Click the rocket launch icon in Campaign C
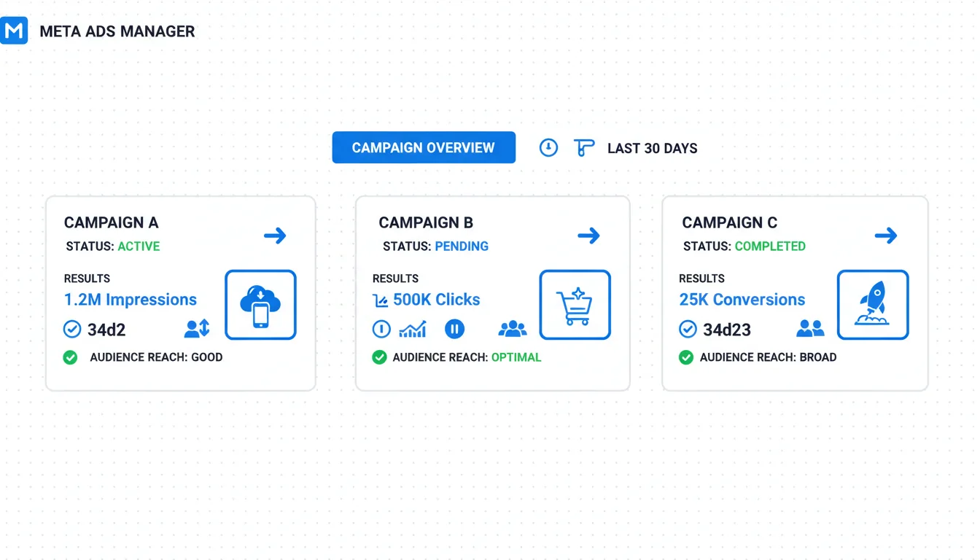The width and height of the screenshot is (980, 560). (x=872, y=305)
